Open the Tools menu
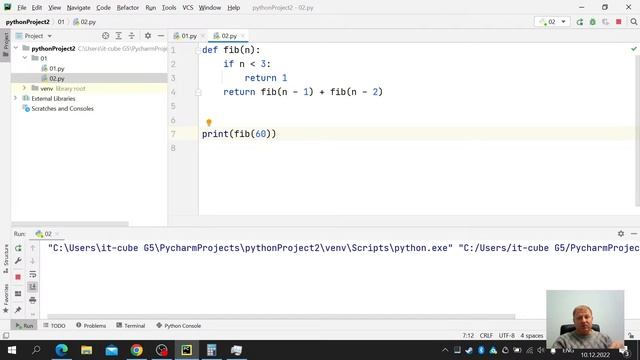The image size is (640, 360). (x=169, y=8)
